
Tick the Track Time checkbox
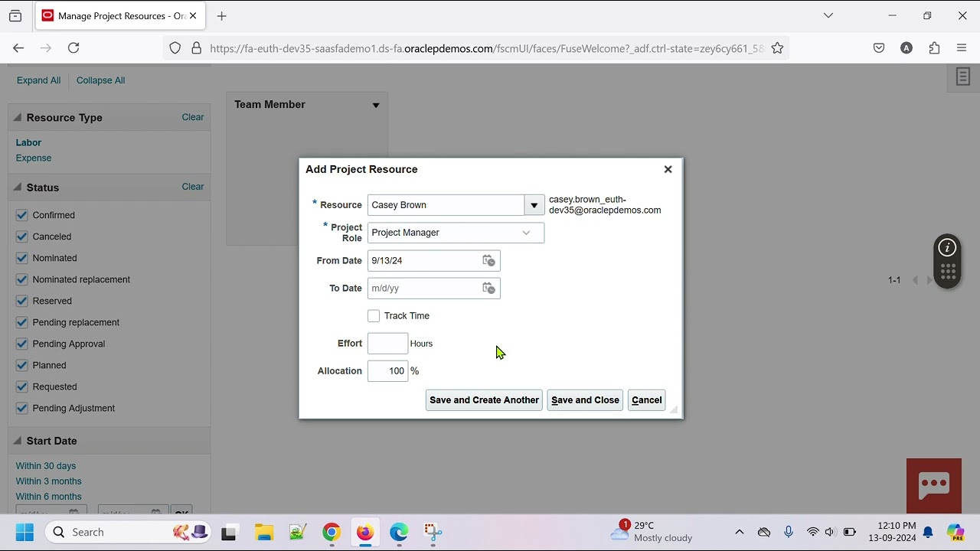pos(374,316)
